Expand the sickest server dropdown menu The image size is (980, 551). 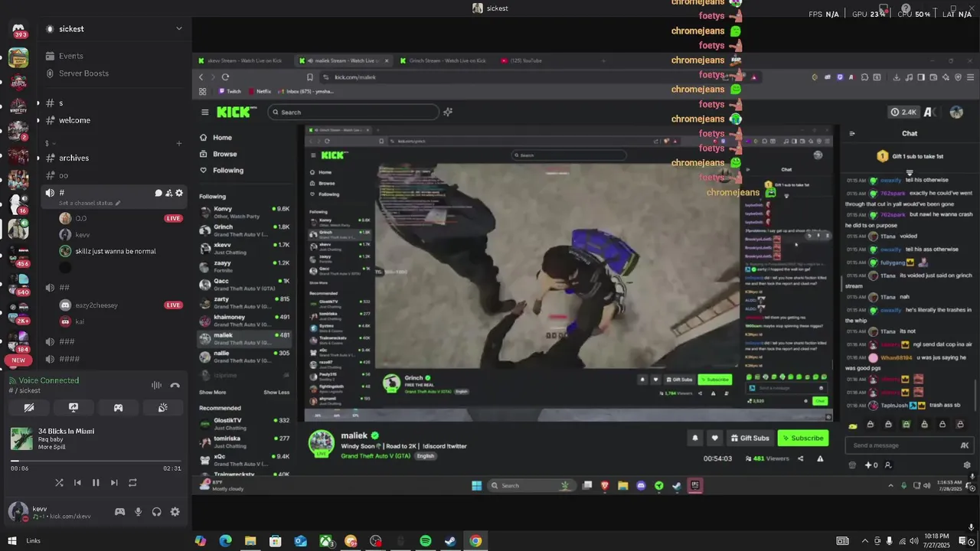coord(179,29)
